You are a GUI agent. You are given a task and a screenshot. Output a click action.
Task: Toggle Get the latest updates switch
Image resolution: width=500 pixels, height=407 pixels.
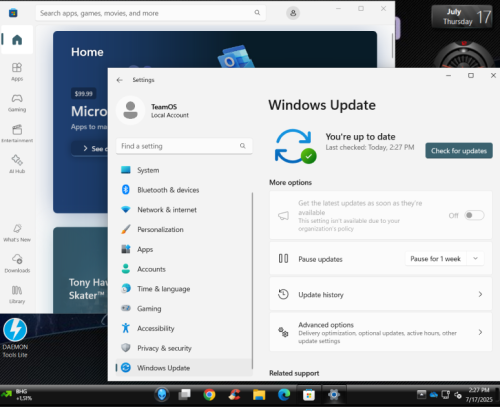point(474,215)
